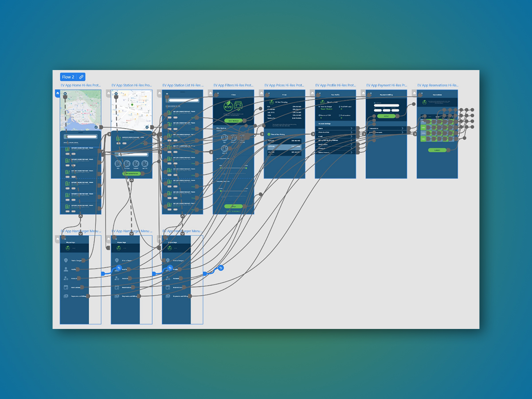
Task: Expand the Name row chevron in Profile artboard
Action: coord(351,129)
